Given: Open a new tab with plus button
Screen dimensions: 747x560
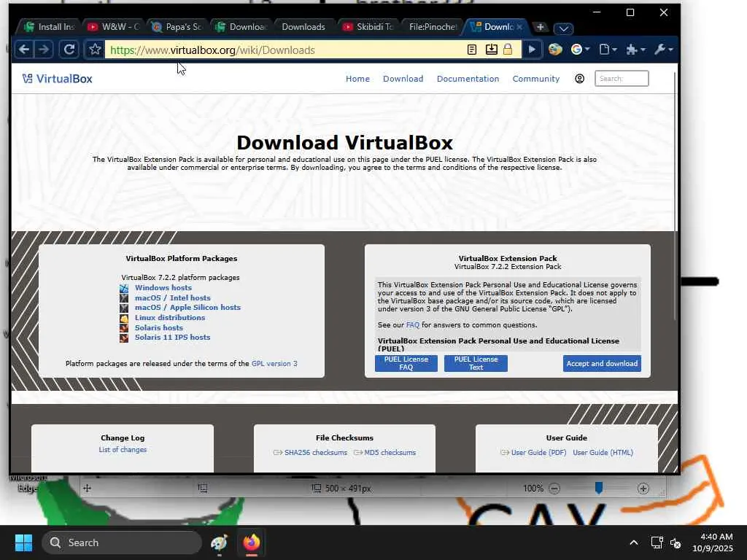Looking at the screenshot, I should 540,27.
